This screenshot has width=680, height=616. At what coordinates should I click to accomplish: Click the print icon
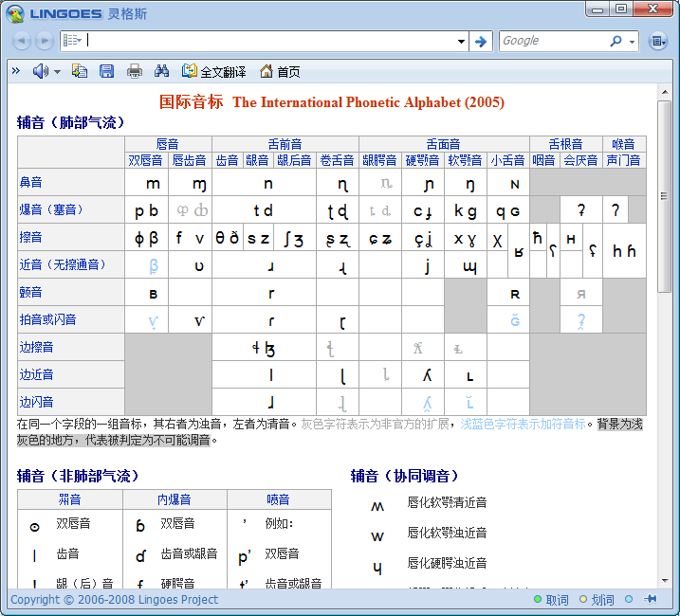(135, 71)
